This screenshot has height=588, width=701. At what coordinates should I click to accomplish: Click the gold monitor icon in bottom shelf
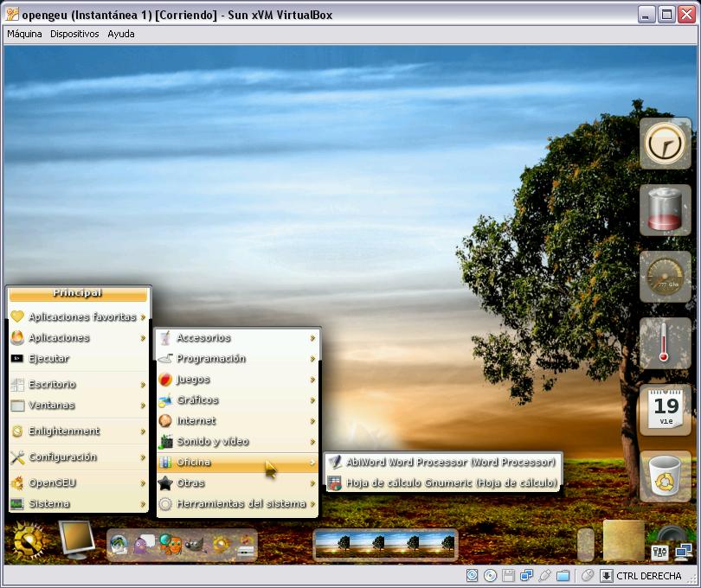[x=77, y=540]
